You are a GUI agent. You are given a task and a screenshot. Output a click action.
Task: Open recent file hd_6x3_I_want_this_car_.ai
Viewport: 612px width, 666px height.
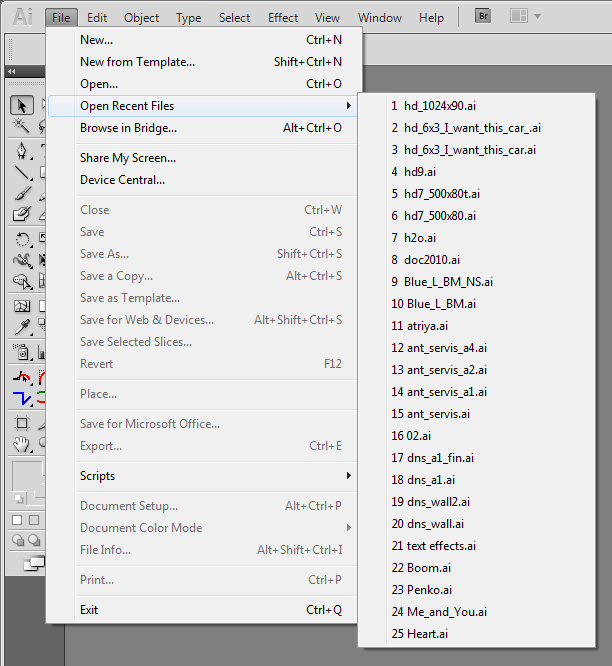pyautogui.click(x=477, y=128)
